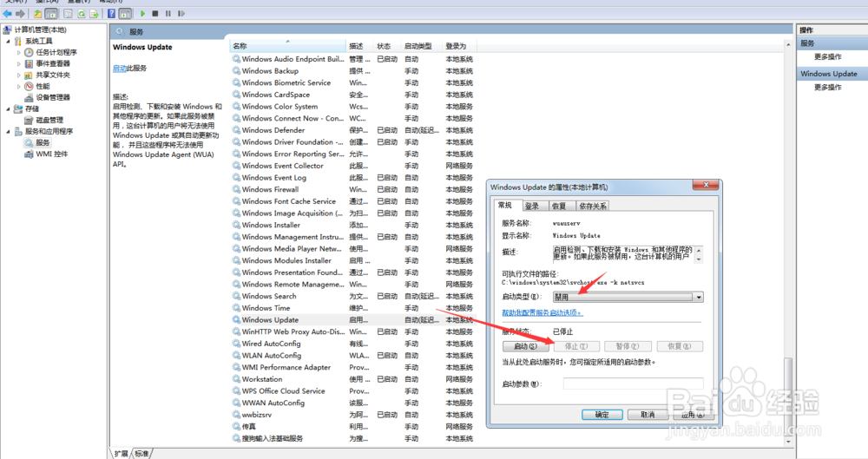Switch to the 标准 view tab
Image resolution: width=868 pixels, height=459 pixels.
[x=141, y=454]
